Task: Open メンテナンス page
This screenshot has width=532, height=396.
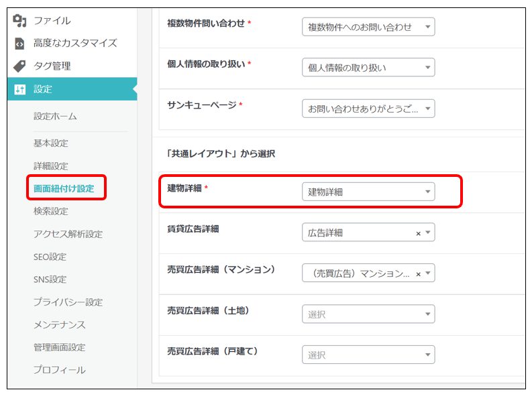Action: tap(60, 325)
